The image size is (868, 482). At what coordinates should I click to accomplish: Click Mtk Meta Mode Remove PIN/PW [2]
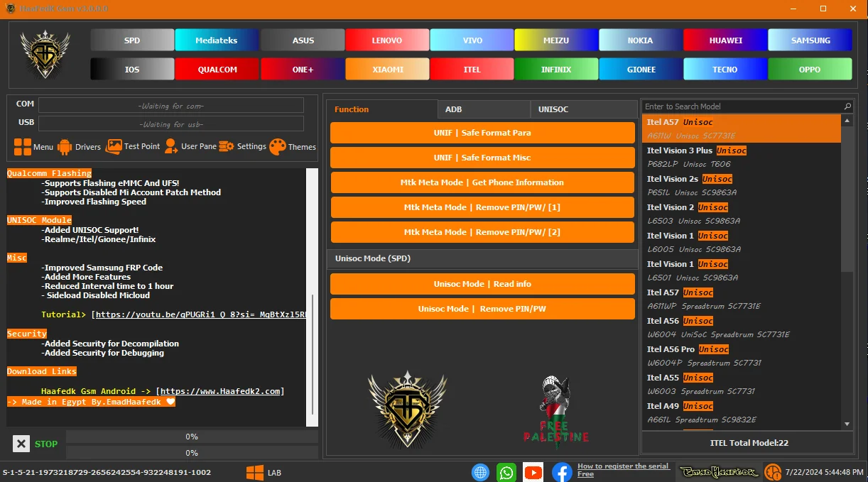coord(482,232)
